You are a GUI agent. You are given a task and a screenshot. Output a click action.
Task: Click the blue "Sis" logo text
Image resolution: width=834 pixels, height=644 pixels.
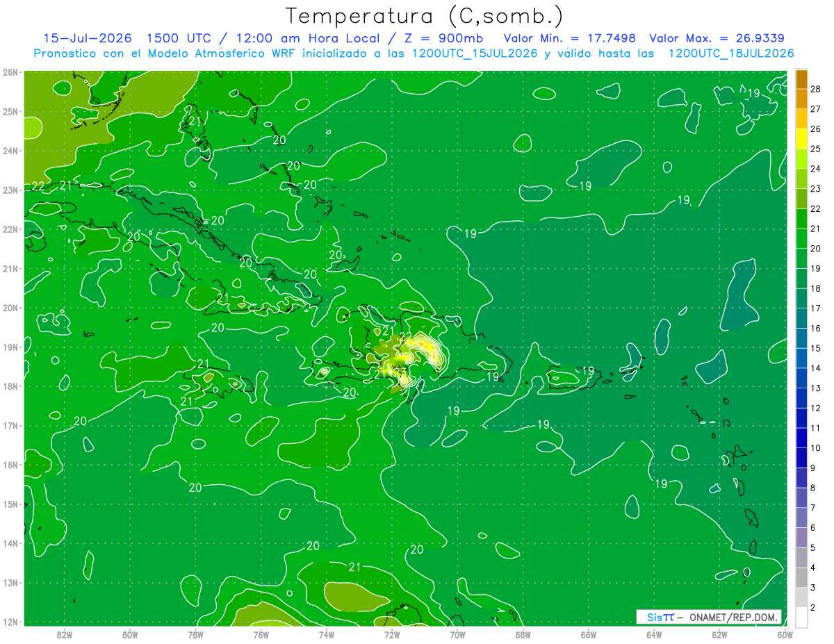(655, 617)
